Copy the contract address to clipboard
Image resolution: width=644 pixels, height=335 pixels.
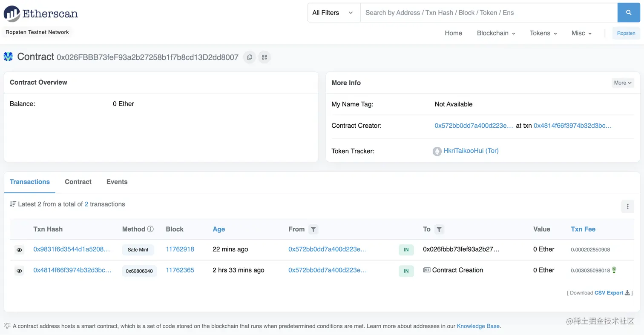click(250, 57)
